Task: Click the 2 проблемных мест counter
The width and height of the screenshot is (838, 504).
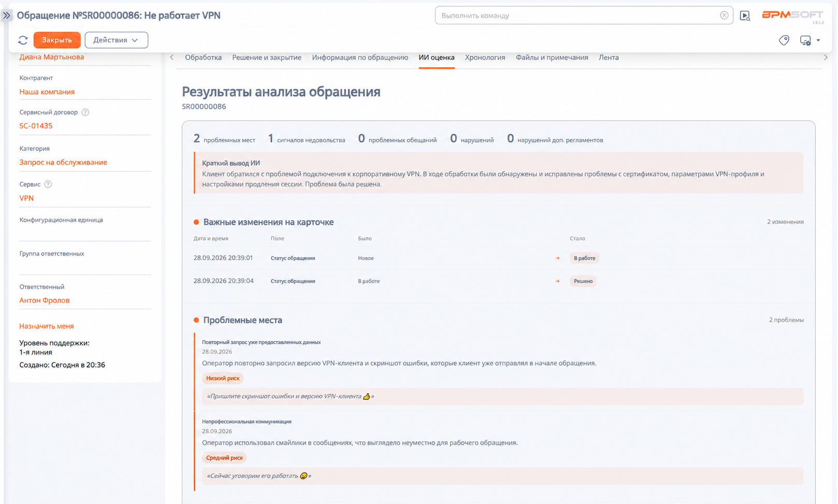Action: coord(224,139)
